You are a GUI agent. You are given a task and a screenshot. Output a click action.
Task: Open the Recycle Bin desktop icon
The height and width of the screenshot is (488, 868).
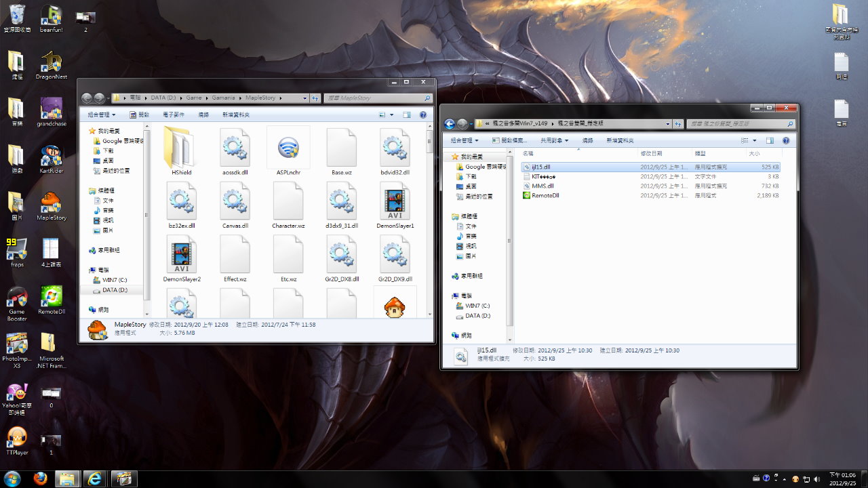(x=17, y=19)
